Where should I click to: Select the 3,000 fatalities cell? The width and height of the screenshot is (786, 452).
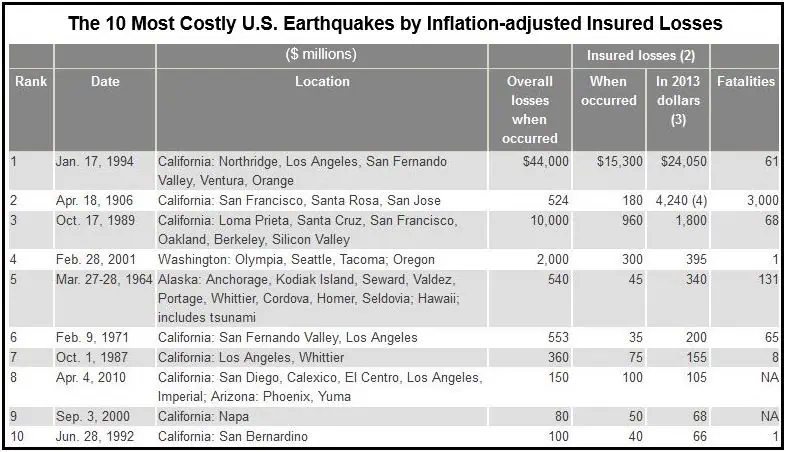point(758,201)
